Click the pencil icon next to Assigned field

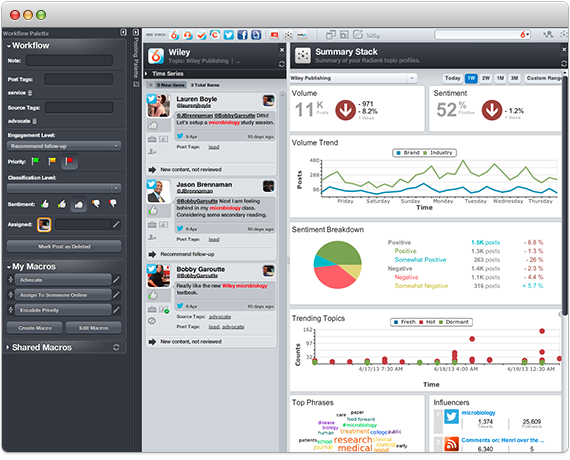point(116,224)
